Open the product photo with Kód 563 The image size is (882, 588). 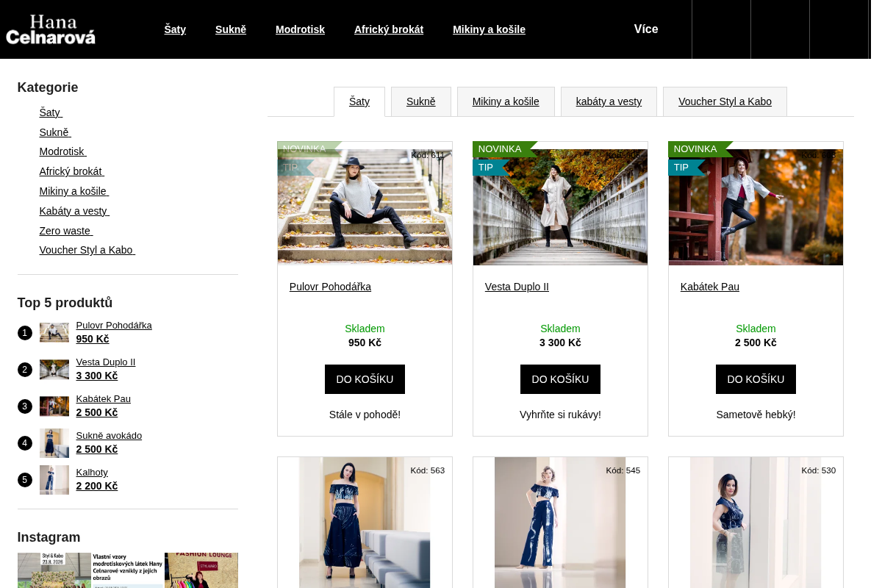click(365, 523)
